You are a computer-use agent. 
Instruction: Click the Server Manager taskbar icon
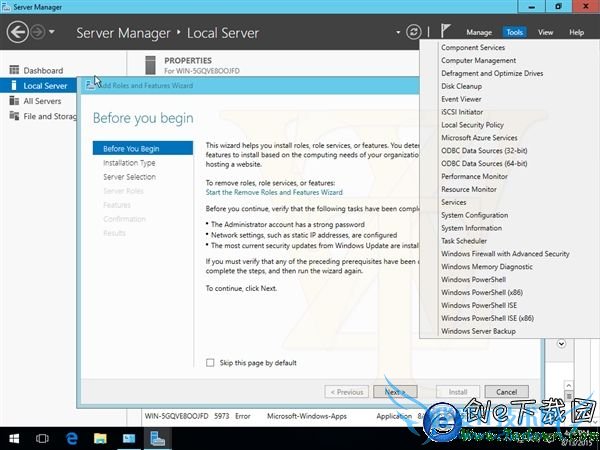[157, 439]
